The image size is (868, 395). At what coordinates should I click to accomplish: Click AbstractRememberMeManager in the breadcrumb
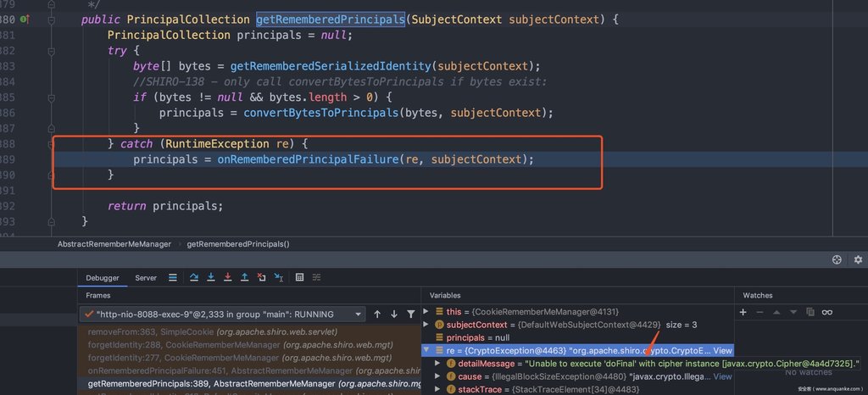point(114,244)
